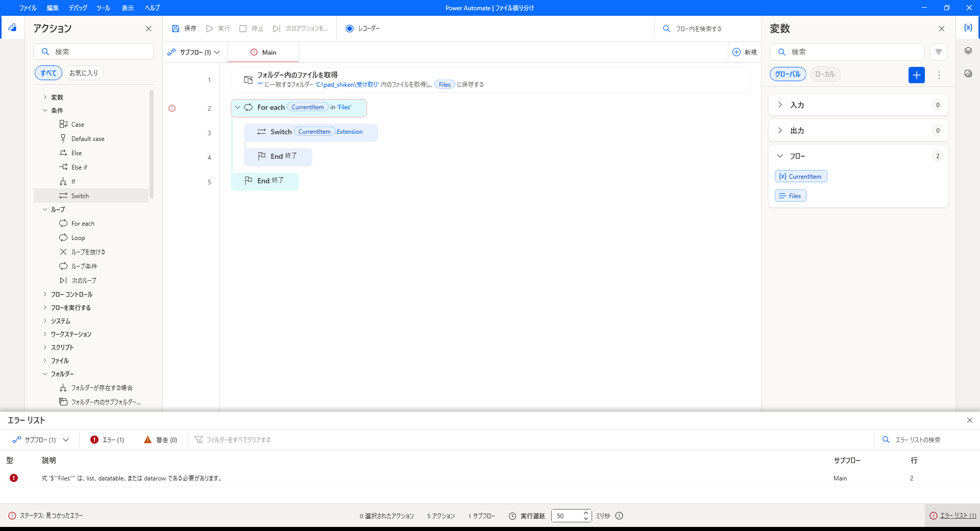Screen dimensions: 980x531
Task: Collapse the For each block on line 2
Action: coord(237,107)
